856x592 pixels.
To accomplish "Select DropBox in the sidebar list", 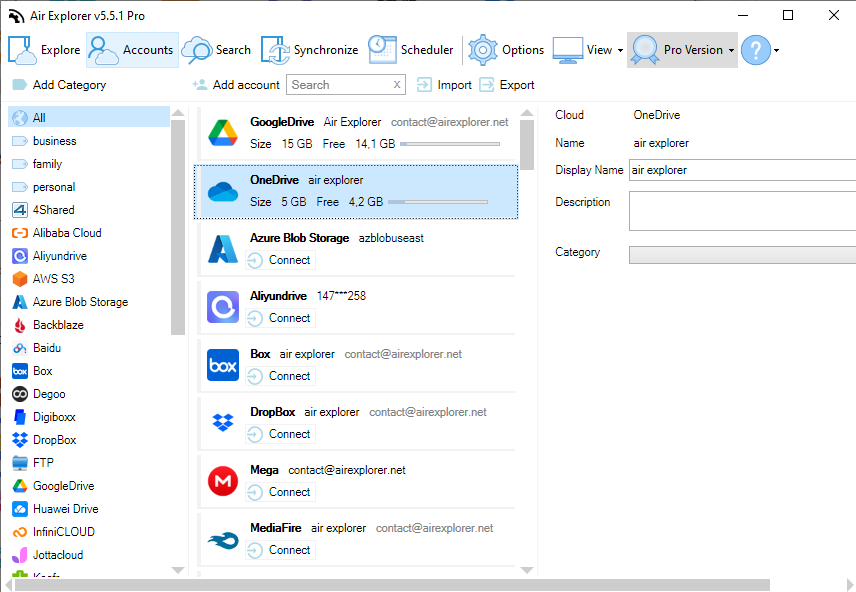I will click(89, 440).
